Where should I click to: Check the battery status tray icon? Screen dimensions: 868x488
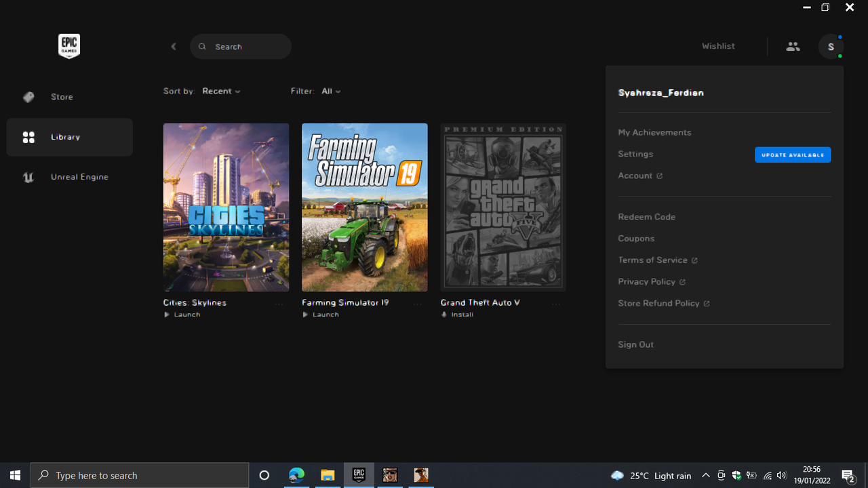[751, 476]
